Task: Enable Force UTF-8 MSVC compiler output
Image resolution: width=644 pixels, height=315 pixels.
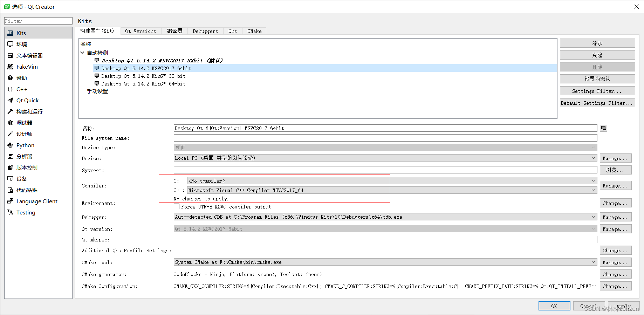Action: point(177,207)
